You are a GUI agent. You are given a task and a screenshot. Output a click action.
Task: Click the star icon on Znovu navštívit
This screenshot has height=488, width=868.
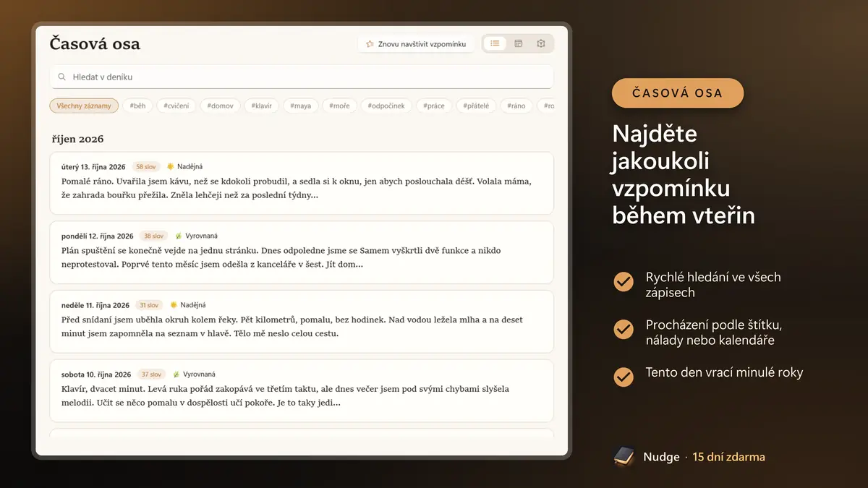click(370, 44)
